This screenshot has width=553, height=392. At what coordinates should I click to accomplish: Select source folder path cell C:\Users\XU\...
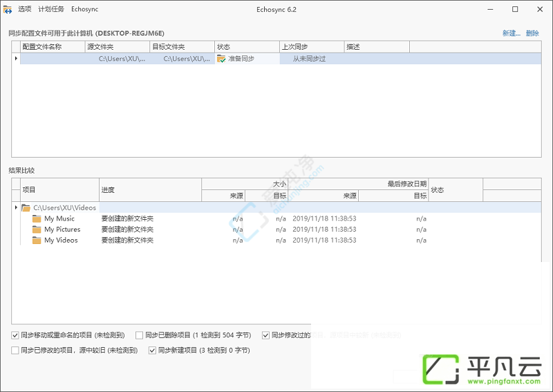coord(118,59)
